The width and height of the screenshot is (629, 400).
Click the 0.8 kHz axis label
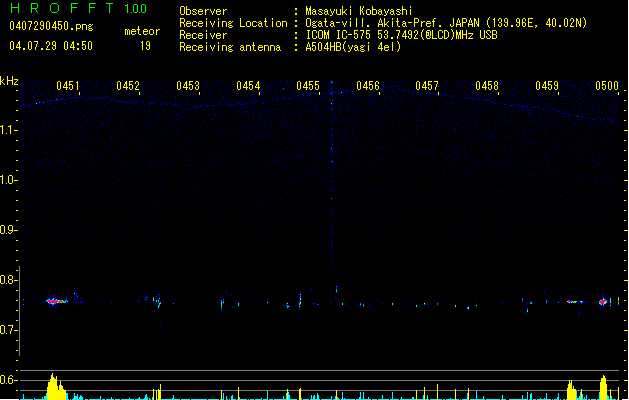8,280
